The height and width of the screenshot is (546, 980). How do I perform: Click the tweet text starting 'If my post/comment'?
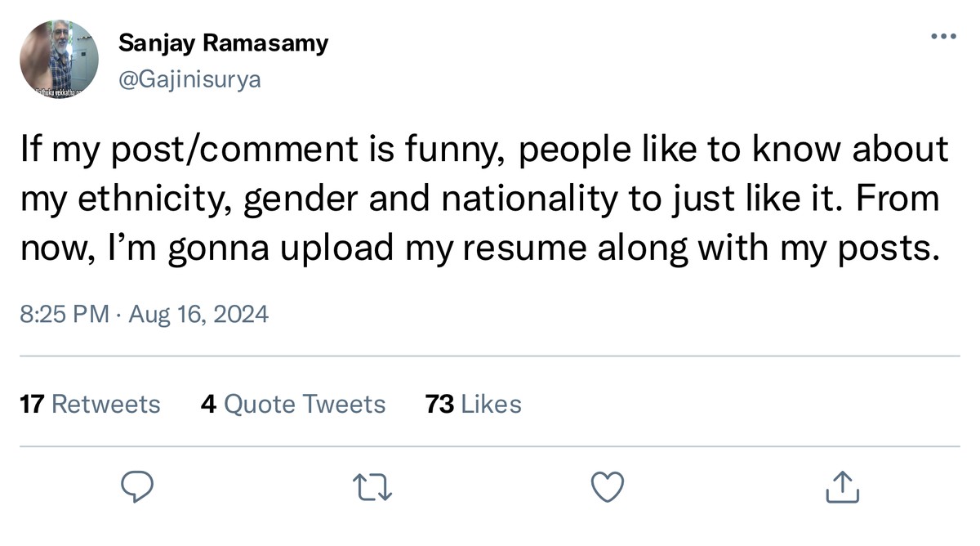click(x=484, y=199)
